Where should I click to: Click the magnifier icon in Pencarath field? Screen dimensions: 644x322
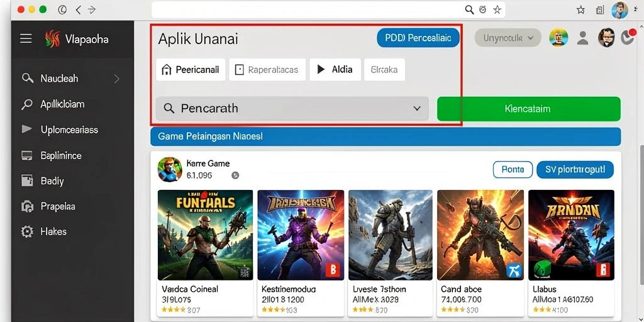[169, 108]
